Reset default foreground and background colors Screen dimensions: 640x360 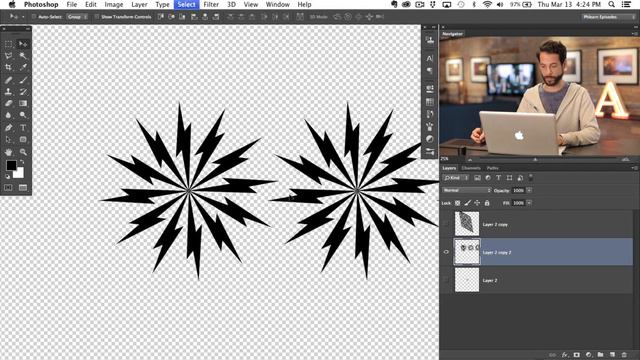[x=7, y=176]
